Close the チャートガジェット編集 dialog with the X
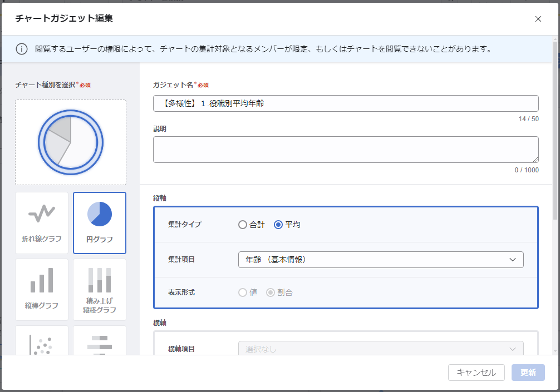 [538, 19]
